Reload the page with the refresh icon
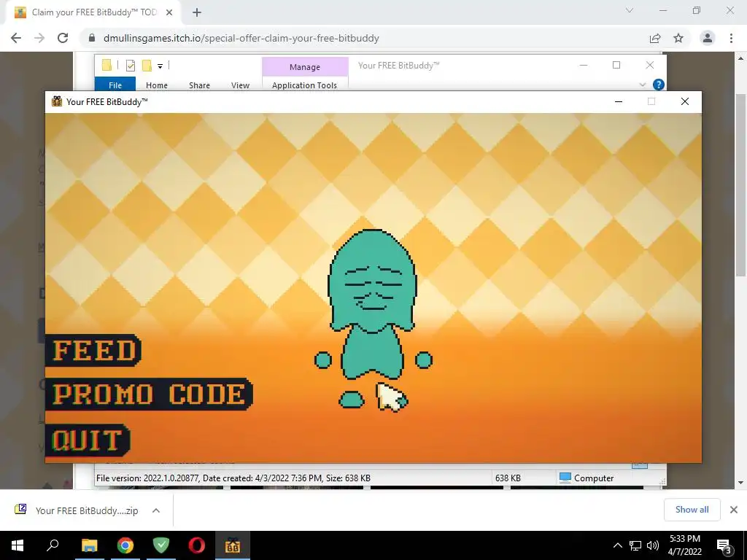The height and width of the screenshot is (560, 747). click(63, 38)
